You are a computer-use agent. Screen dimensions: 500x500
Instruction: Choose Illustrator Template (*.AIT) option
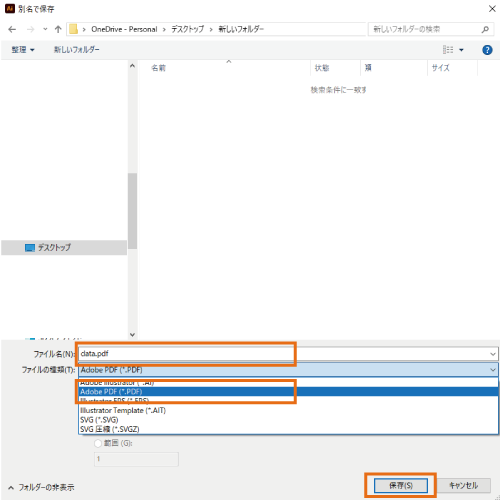[288, 410]
